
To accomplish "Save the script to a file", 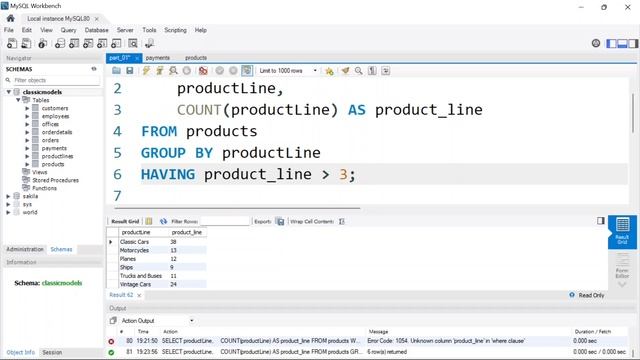I will coord(130,71).
